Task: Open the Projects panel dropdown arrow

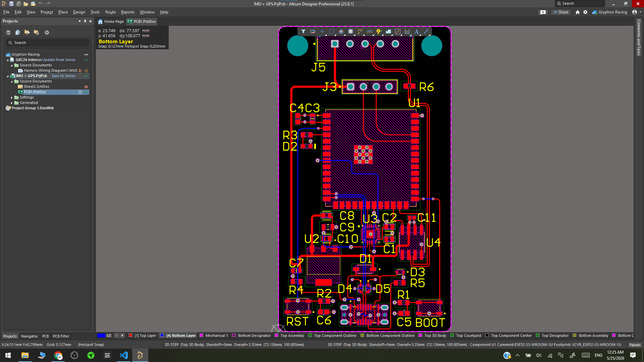Action: point(79,21)
